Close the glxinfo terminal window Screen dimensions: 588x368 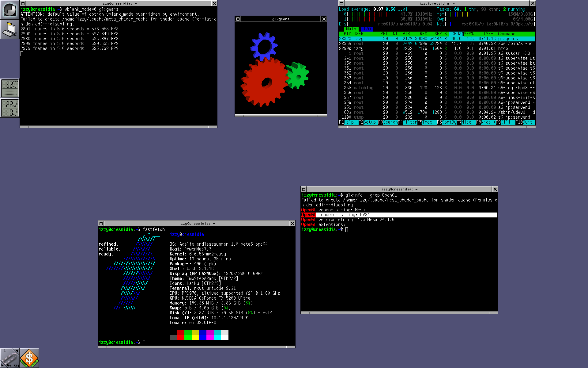click(495, 189)
